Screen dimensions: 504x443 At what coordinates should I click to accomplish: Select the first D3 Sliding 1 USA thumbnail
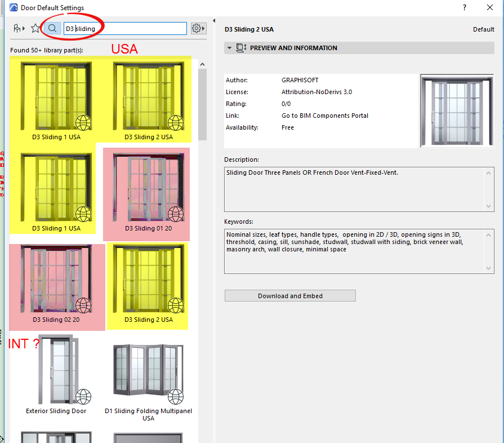pos(56,96)
